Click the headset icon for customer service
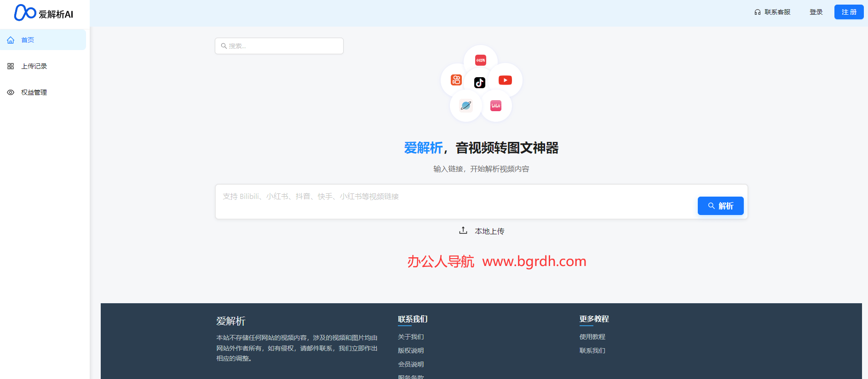The image size is (868, 379). click(x=757, y=12)
